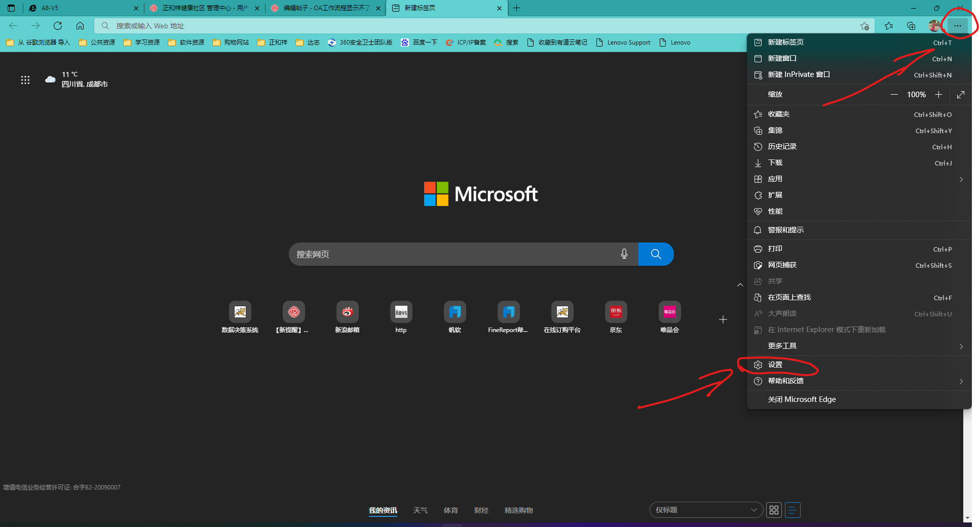
Task: Switch to 天气 feed tab
Action: click(x=420, y=510)
